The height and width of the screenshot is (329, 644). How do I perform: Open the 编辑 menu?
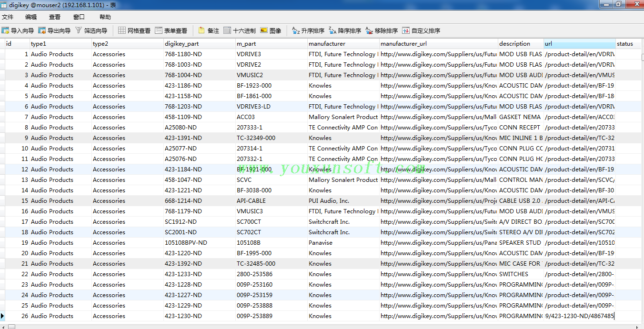pos(31,17)
